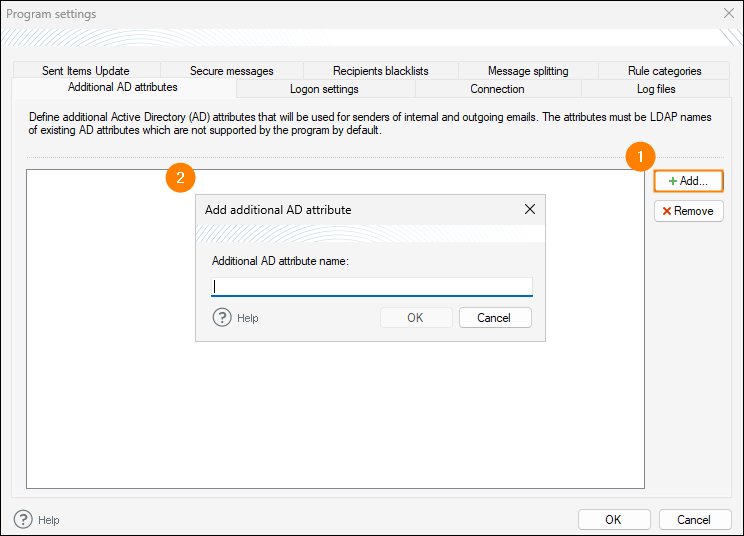This screenshot has width=744, height=536.
Task: Click OK in the Add attribute dialog
Action: (415, 318)
